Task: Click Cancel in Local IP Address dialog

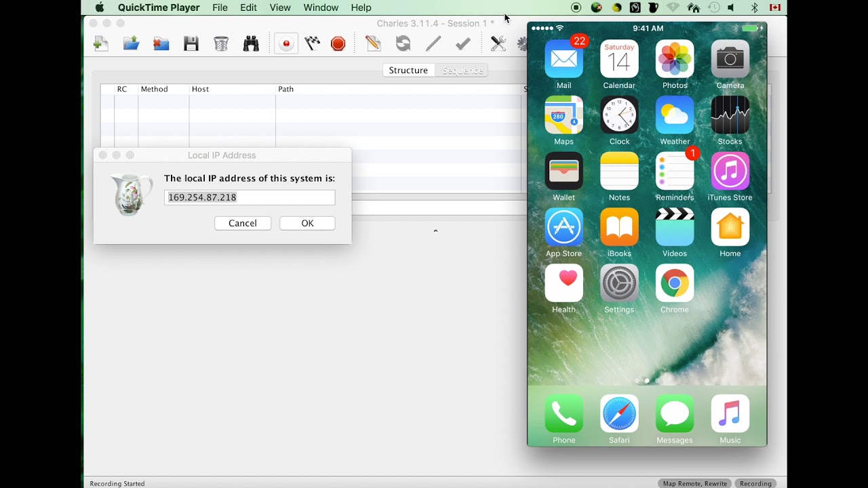Action: pyautogui.click(x=243, y=223)
